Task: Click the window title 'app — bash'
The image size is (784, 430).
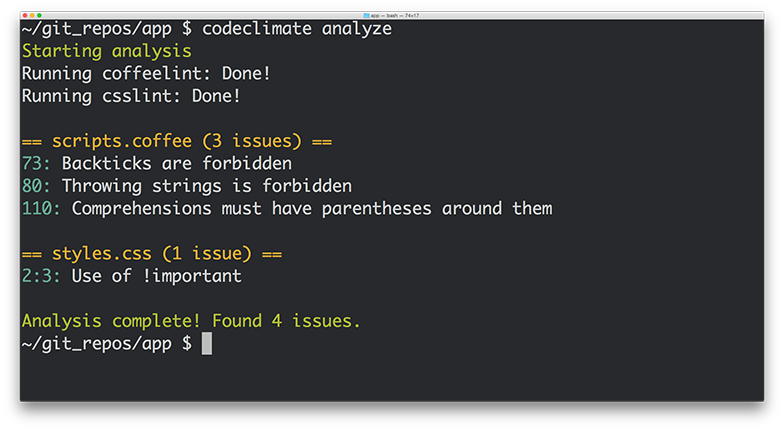Action: click(396, 15)
